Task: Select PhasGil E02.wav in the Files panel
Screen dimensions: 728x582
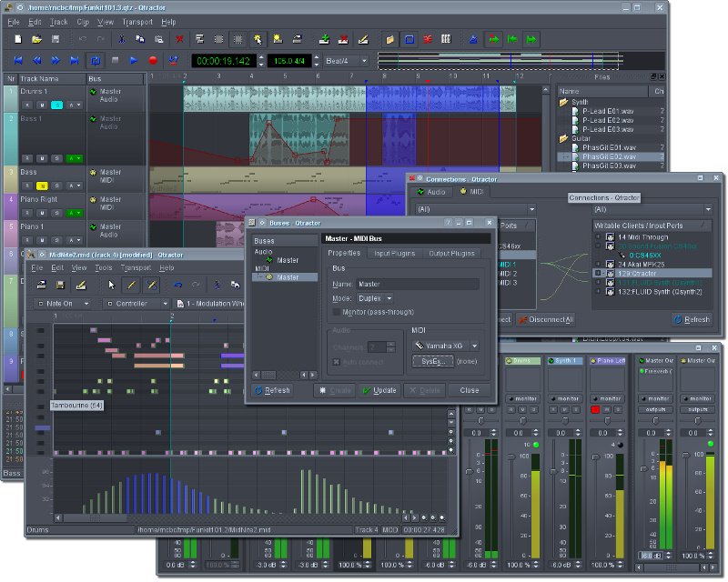Action: pyautogui.click(x=610, y=157)
